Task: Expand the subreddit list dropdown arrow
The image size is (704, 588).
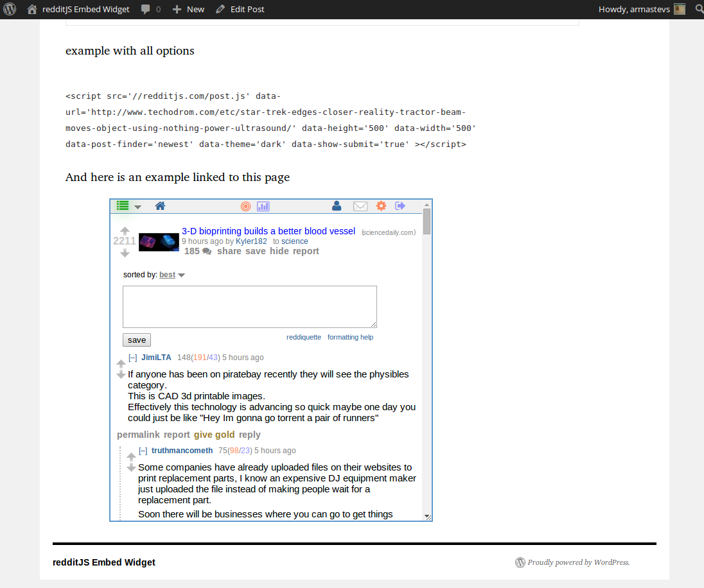Action: point(138,207)
